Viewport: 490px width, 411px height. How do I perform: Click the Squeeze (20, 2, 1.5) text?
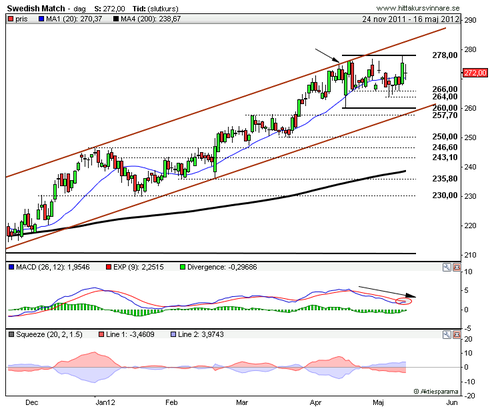pyautogui.click(x=49, y=334)
